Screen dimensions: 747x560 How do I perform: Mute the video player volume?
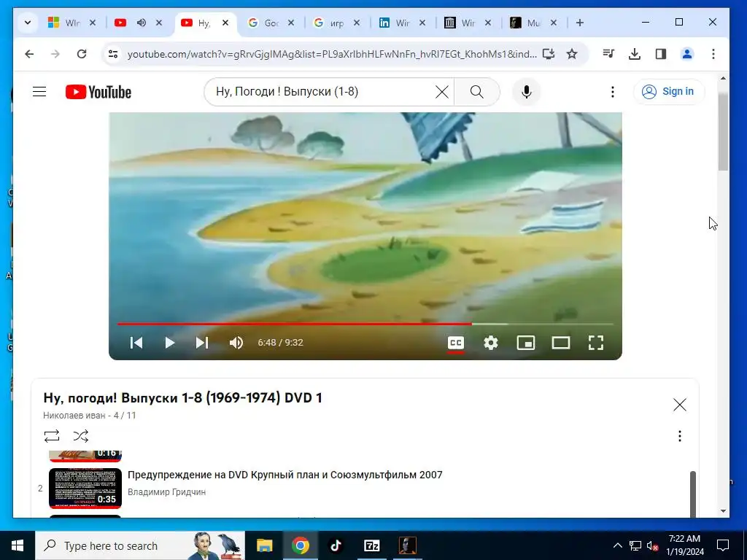pos(236,343)
